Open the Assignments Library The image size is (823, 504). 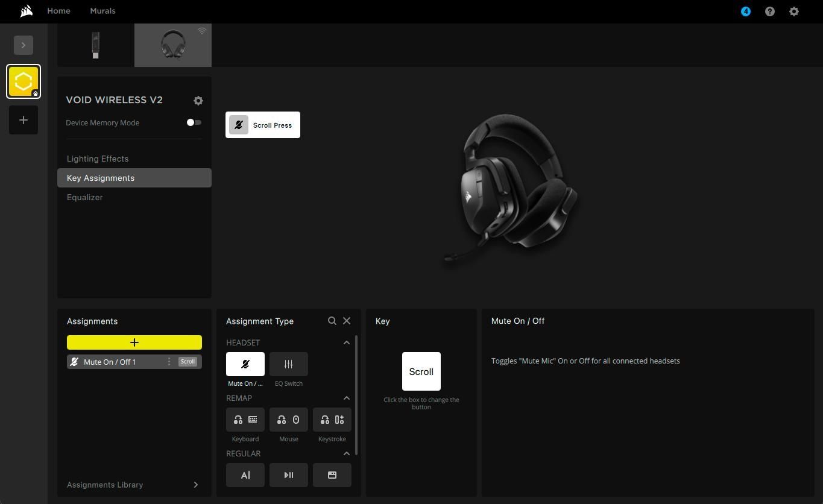(134, 485)
